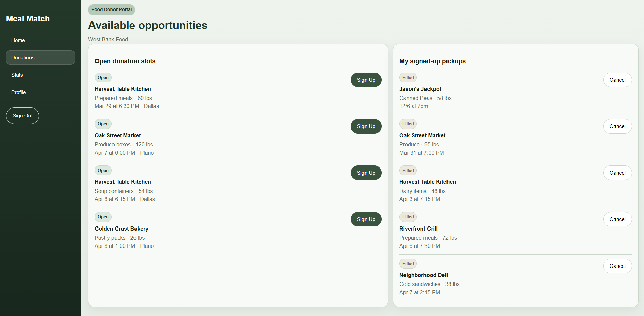Cancel the Riverfront Grill pickup

click(x=617, y=219)
